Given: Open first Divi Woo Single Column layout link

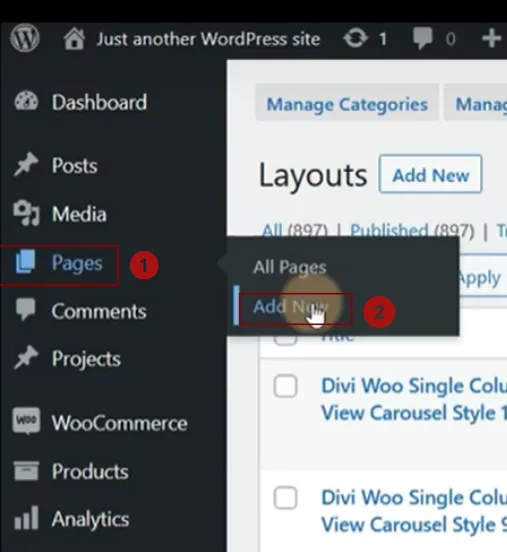Looking at the screenshot, I should 414,399.
